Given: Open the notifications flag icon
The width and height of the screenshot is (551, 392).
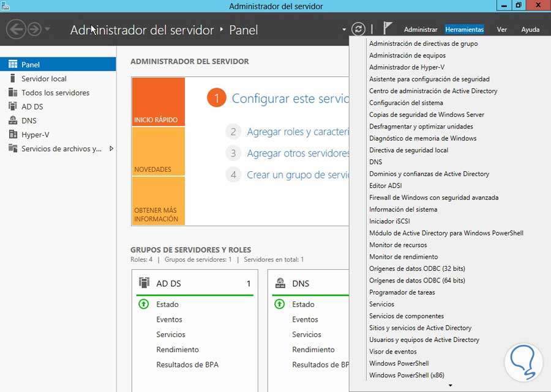Looking at the screenshot, I should click(388, 28).
